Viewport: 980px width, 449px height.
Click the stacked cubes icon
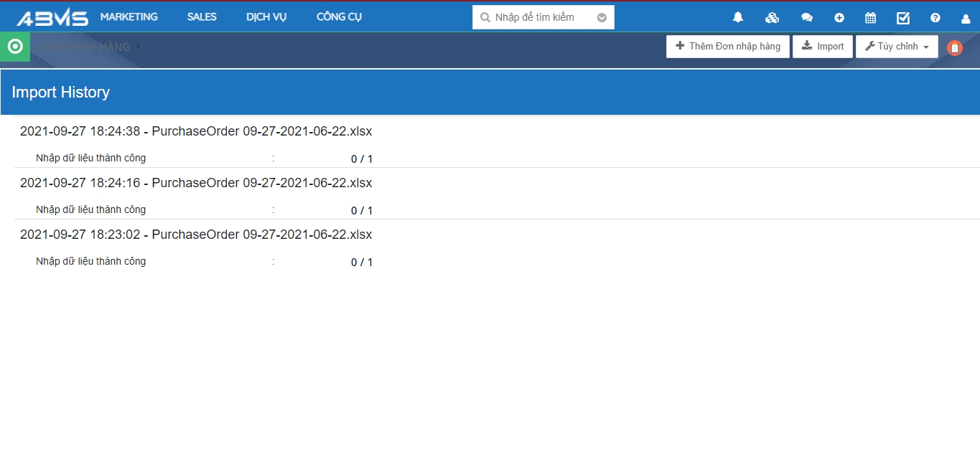[772, 18]
